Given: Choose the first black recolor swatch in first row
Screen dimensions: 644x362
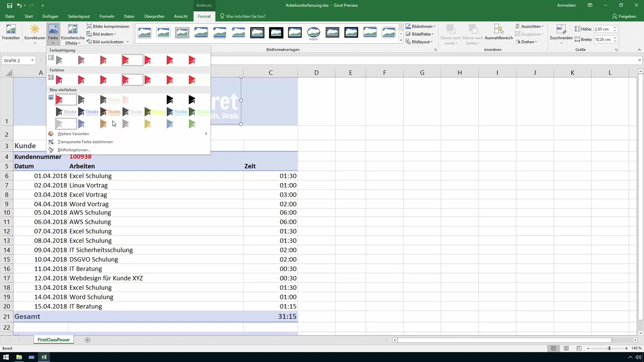Looking at the screenshot, I should [x=176, y=100].
